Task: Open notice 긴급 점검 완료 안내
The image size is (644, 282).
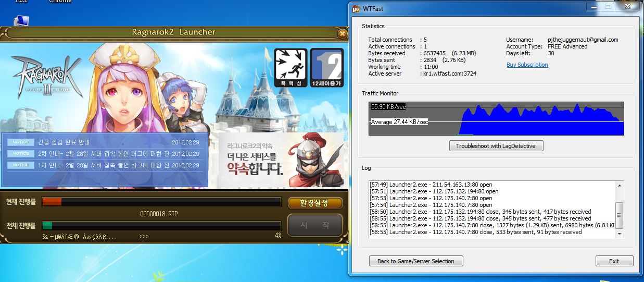Action: [x=64, y=142]
